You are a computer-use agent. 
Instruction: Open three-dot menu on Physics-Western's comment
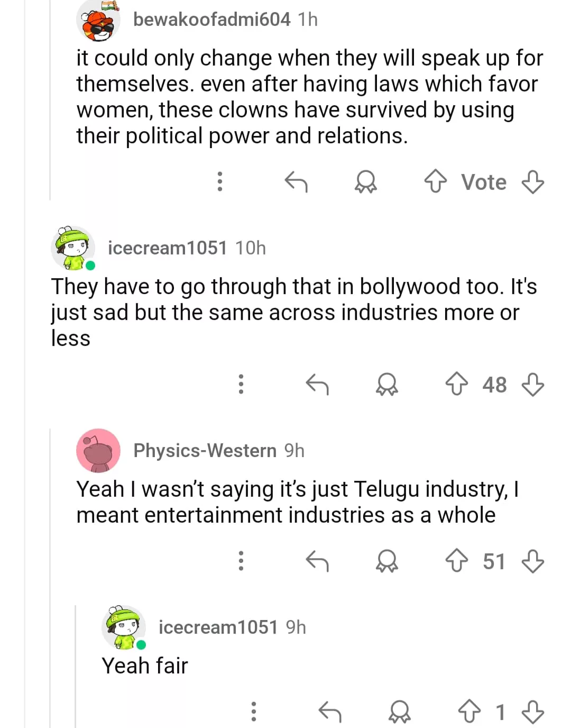(x=241, y=561)
